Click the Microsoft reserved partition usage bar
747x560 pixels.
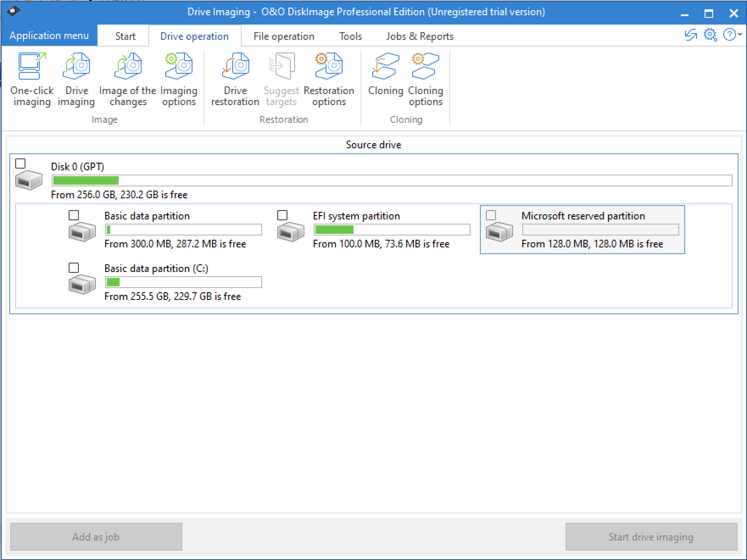tap(600, 230)
